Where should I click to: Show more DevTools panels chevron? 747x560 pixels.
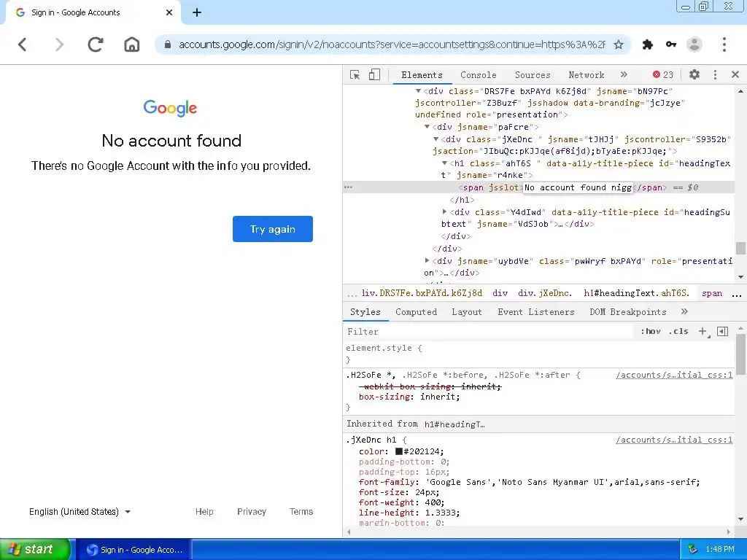[624, 75]
